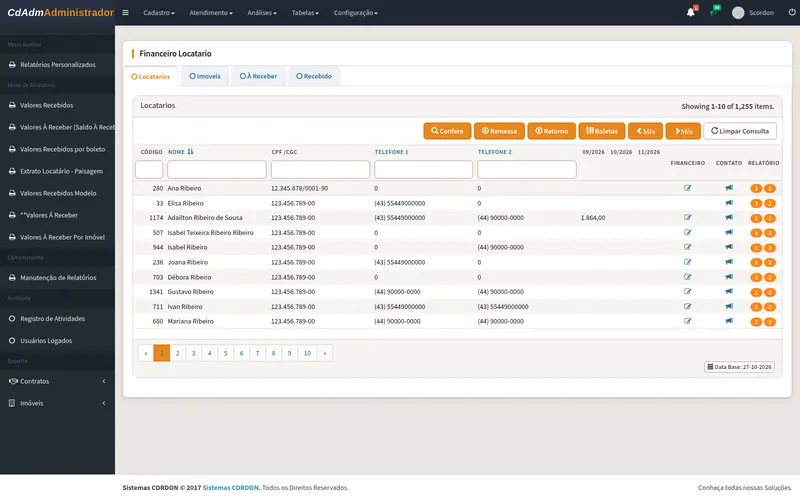Open the Tabelas dropdown menu
Image resolution: width=800 pixels, height=500 pixels.
tap(305, 13)
